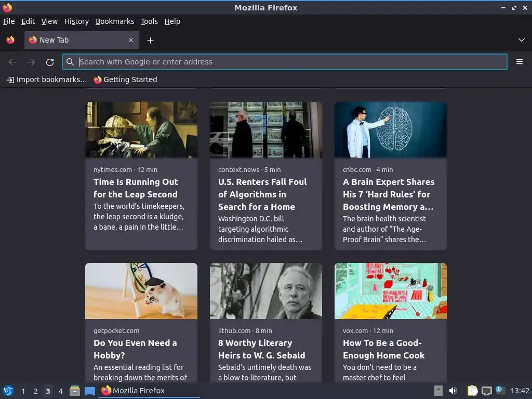The image size is (532, 399).
Task: Open the W. G. Sebald portrait thumbnail
Action: point(265,291)
